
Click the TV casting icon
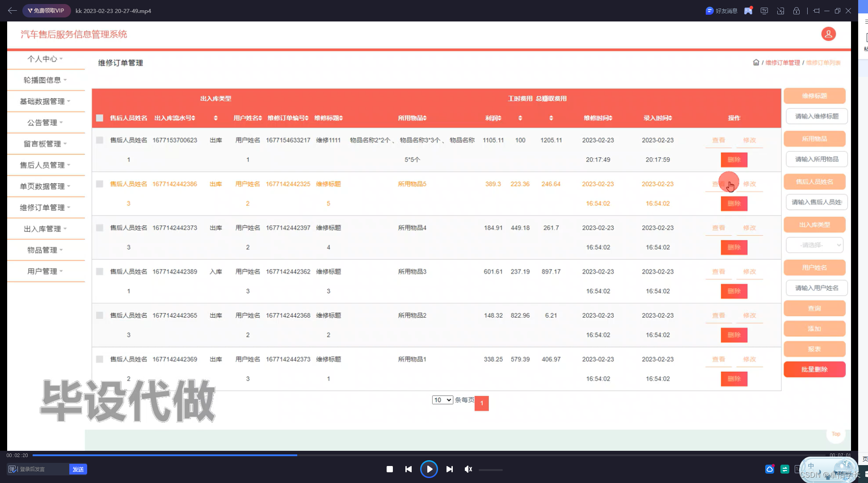[764, 11]
